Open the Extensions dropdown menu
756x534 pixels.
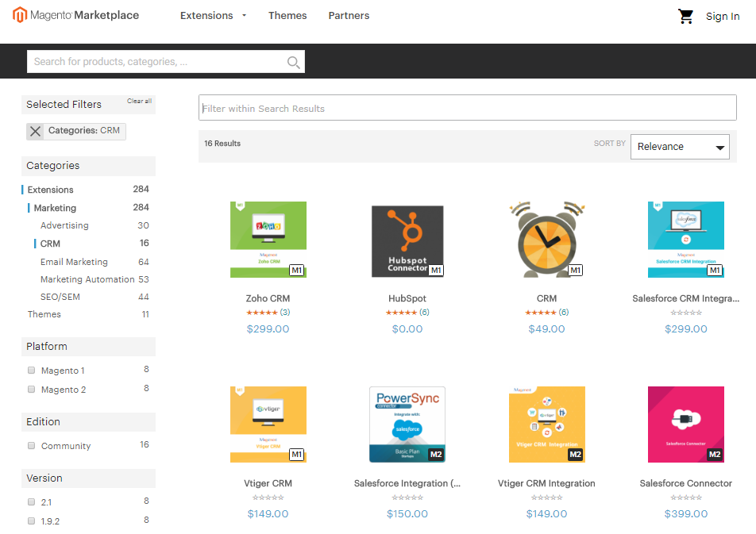pos(213,15)
